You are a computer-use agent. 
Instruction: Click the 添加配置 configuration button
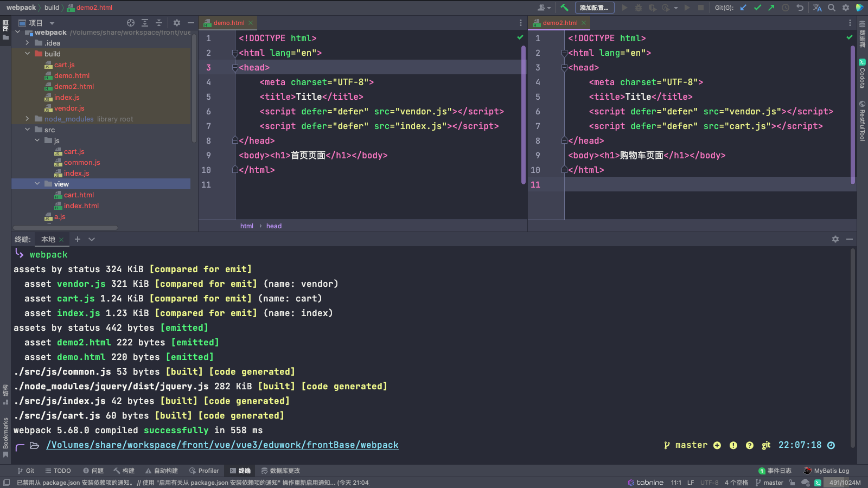pos(595,7)
